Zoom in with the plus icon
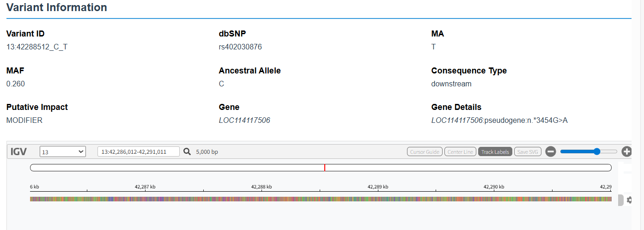Screen dimensions: 644x230 click(626, 151)
